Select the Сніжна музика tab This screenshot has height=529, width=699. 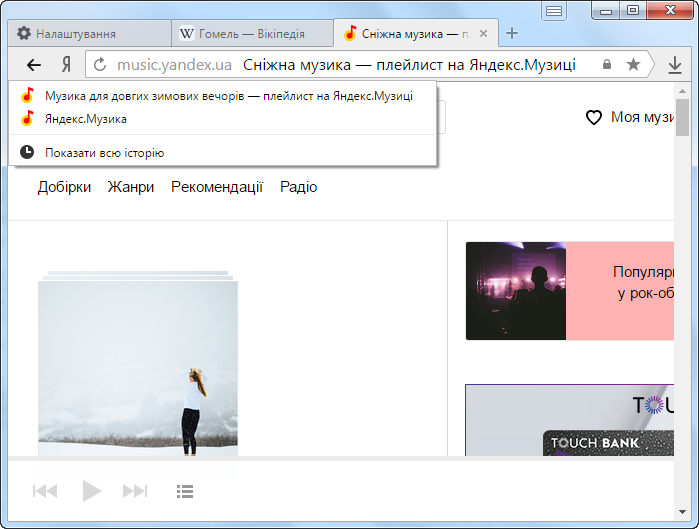coord(415,33)
